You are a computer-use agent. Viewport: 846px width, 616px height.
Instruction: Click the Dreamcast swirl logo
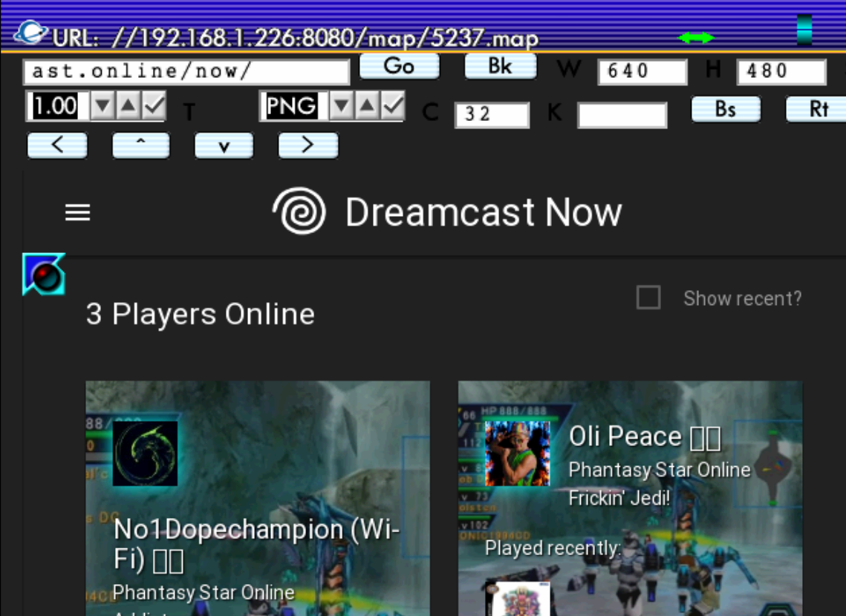tap(299, 212)
